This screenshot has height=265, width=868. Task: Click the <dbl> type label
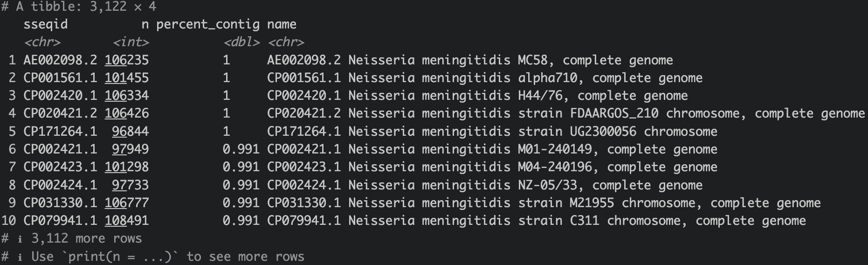click(x=241, y=42)
